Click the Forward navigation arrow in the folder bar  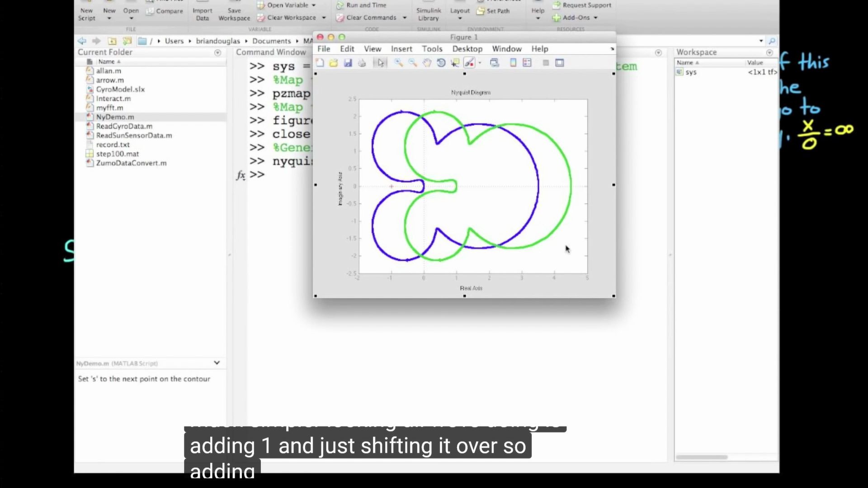(96, 41)
